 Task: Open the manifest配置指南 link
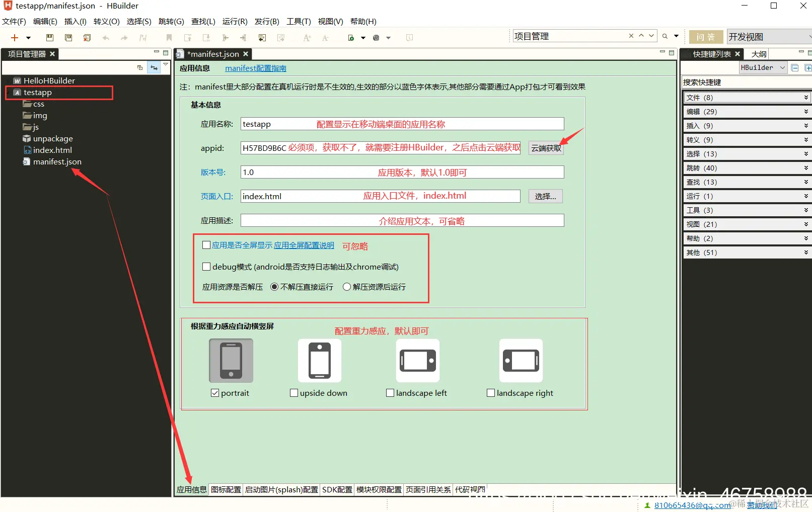255,68
